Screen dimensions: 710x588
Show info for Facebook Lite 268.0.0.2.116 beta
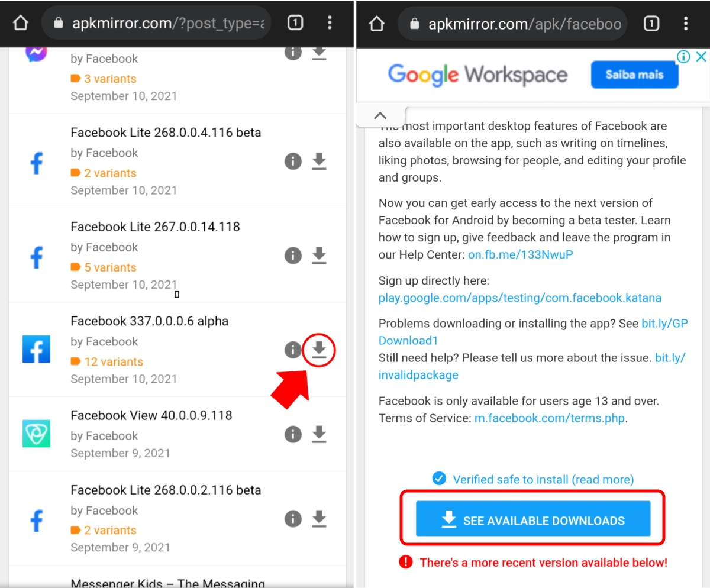tap(293, 519)
